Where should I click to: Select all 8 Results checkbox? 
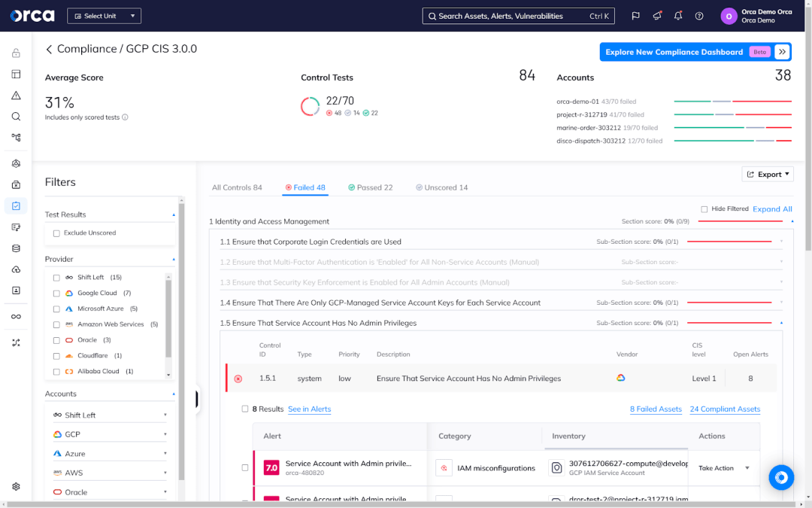coord(245,409)
